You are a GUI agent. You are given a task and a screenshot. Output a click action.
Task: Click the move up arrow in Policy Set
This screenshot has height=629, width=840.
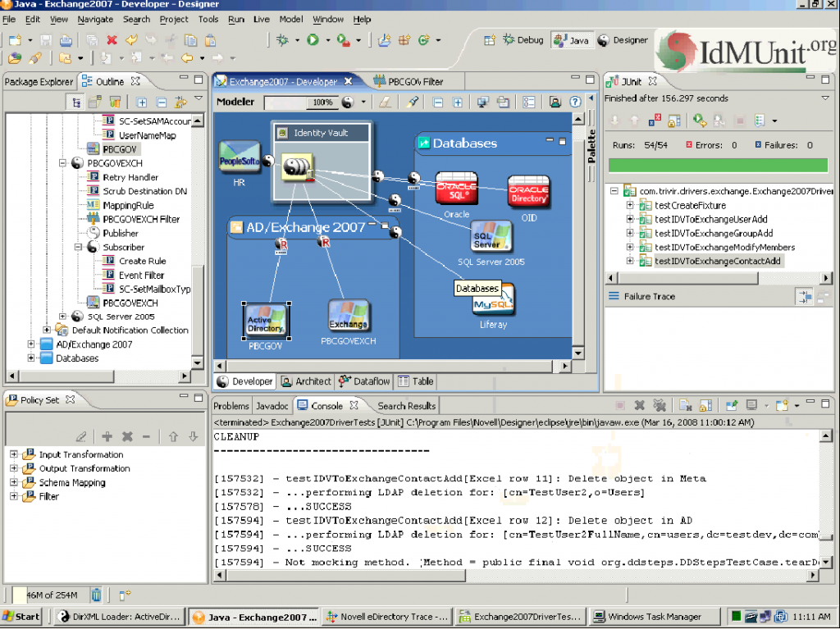(173, 436)
